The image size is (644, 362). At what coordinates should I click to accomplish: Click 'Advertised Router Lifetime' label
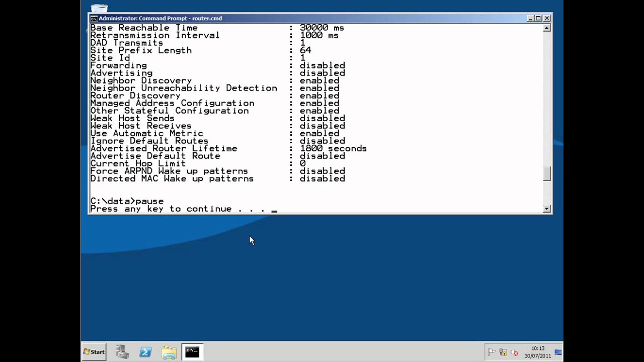164,148
